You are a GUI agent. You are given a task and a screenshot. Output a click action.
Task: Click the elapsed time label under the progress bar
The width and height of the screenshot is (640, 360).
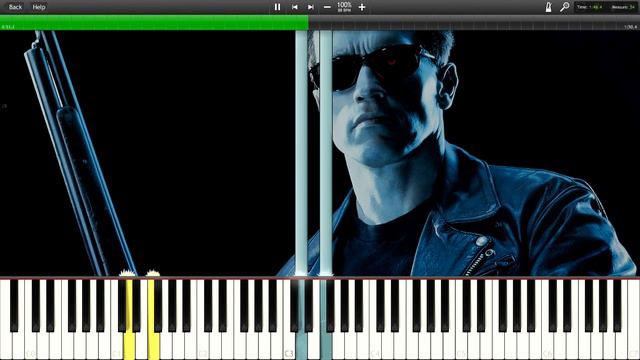point(8,27)
